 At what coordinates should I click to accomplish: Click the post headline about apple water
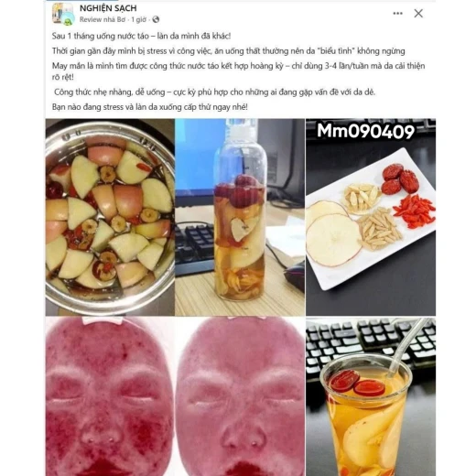(x=141, y=36)
